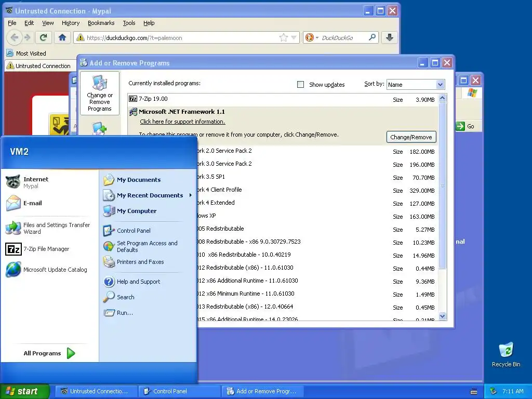
Task: Open the Edit menu in Mypal
Action: pos(29,23)
